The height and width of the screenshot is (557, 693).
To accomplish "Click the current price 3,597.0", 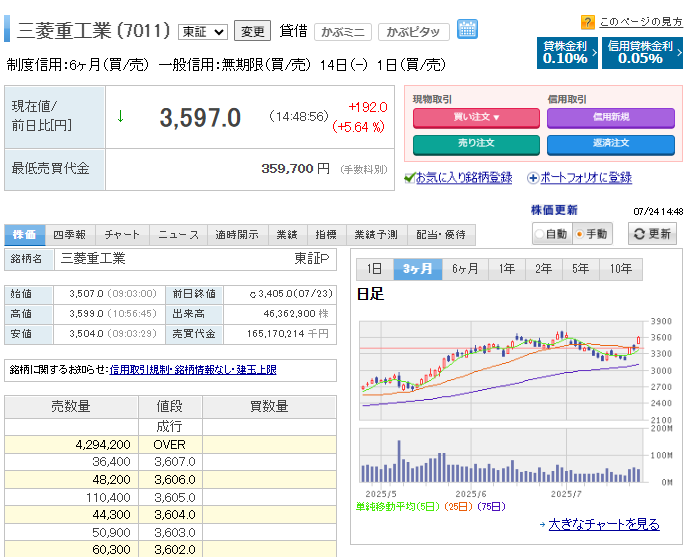I will coord(200,118).
